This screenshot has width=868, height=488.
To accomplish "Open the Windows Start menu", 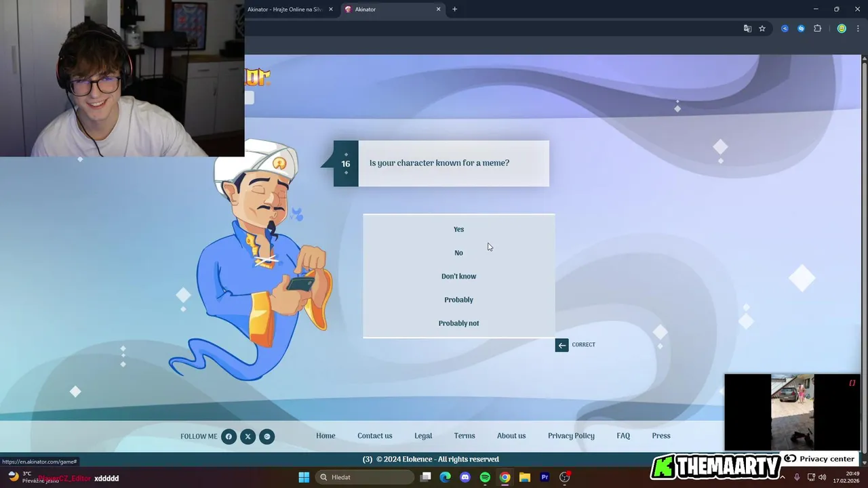I will pos(304,477).
